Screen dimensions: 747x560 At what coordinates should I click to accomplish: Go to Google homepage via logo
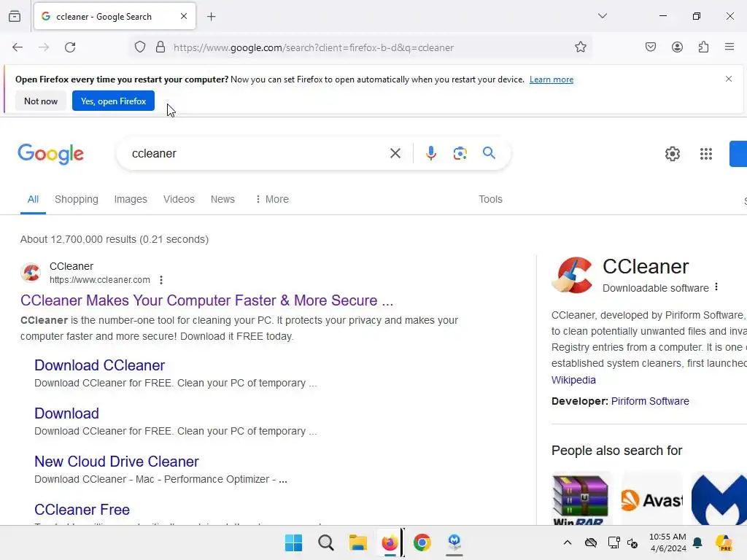(51, 154)
